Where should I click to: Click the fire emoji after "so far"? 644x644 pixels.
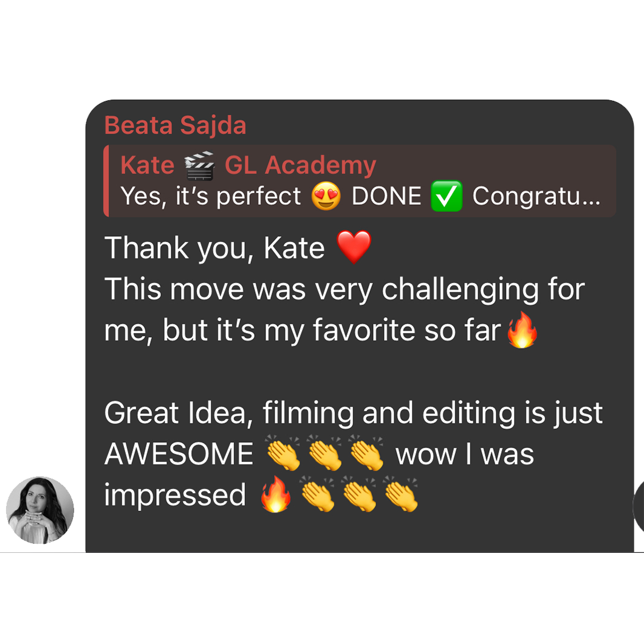coord(522,330)
